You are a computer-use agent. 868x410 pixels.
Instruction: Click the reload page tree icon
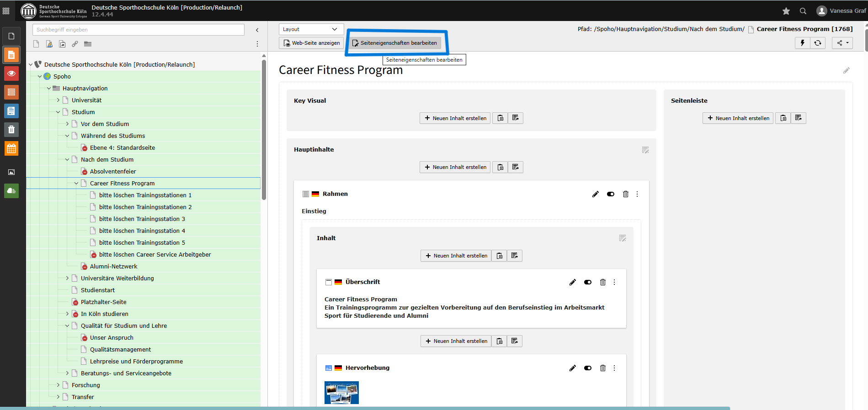click(818, 43)
